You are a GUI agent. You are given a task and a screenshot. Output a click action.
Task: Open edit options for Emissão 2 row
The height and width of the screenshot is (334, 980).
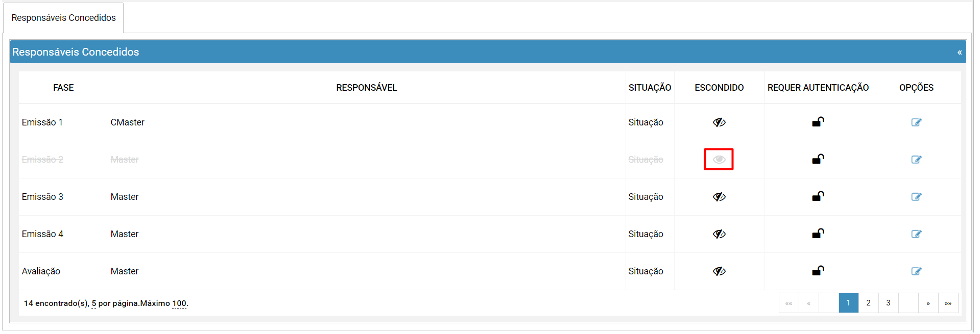coord(916,160)
